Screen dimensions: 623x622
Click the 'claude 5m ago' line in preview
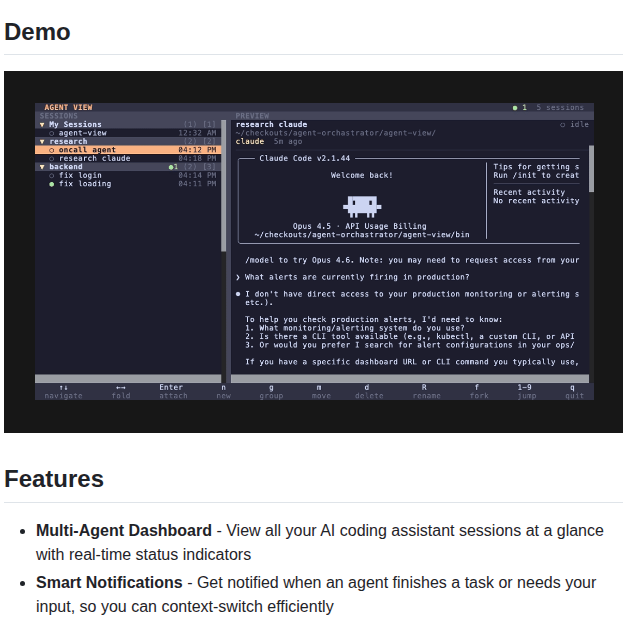tap(269, 141)
